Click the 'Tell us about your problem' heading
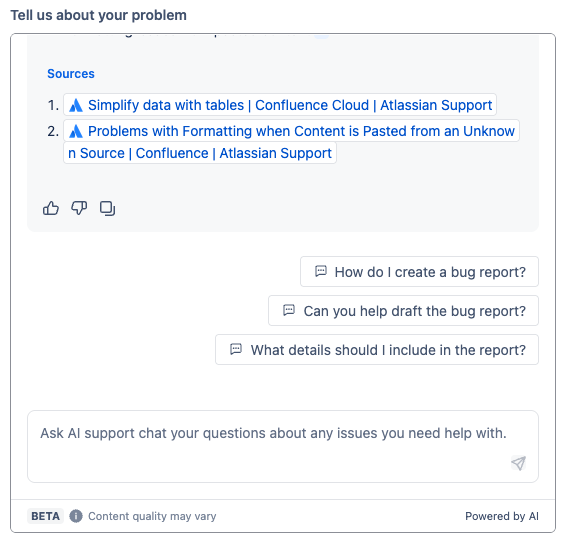Screen dimensions: 567x540 99,15
